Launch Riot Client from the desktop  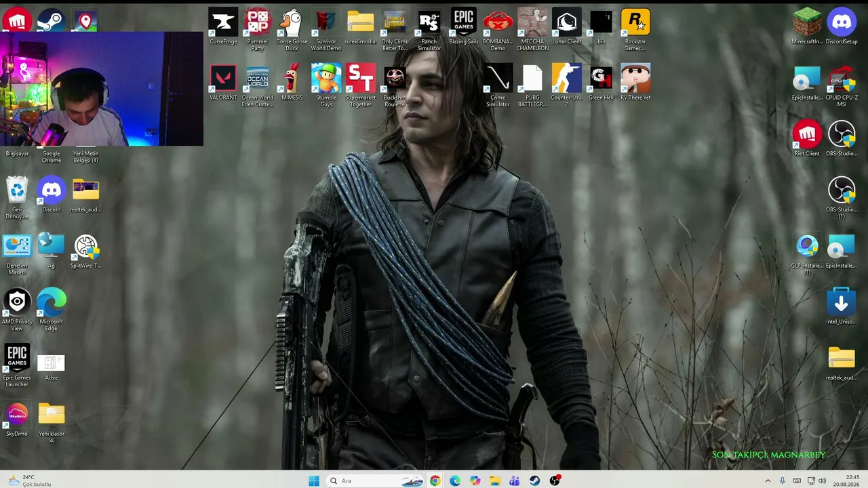[807, 139]
